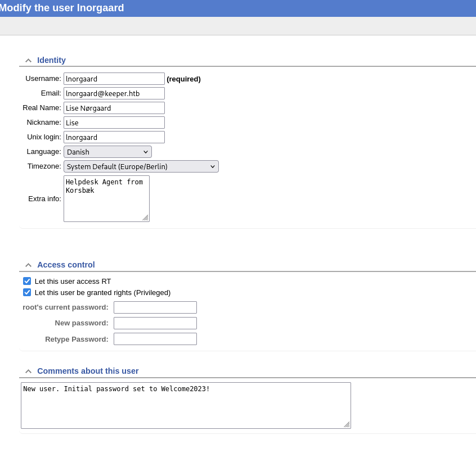
Task: Open the Language dropdown set to Danish
Action: click(x=107, y=152)
